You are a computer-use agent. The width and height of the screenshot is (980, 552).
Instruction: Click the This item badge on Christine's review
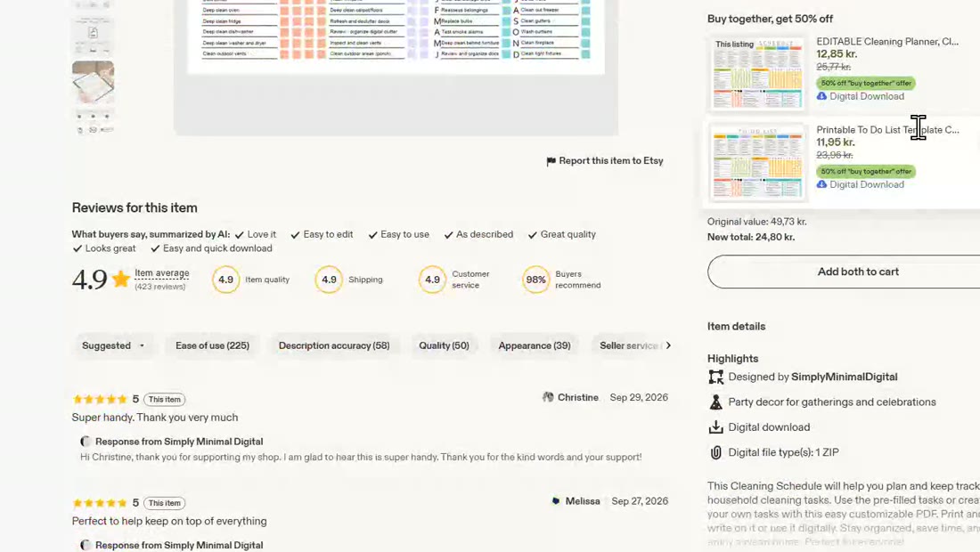165,399
